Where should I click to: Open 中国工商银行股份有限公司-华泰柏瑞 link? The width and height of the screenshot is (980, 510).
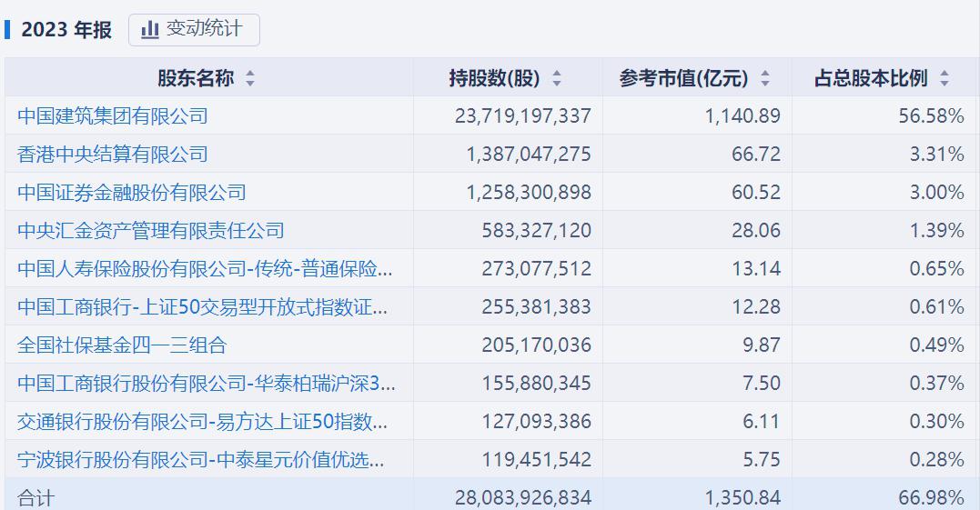(x=207, y=383)
